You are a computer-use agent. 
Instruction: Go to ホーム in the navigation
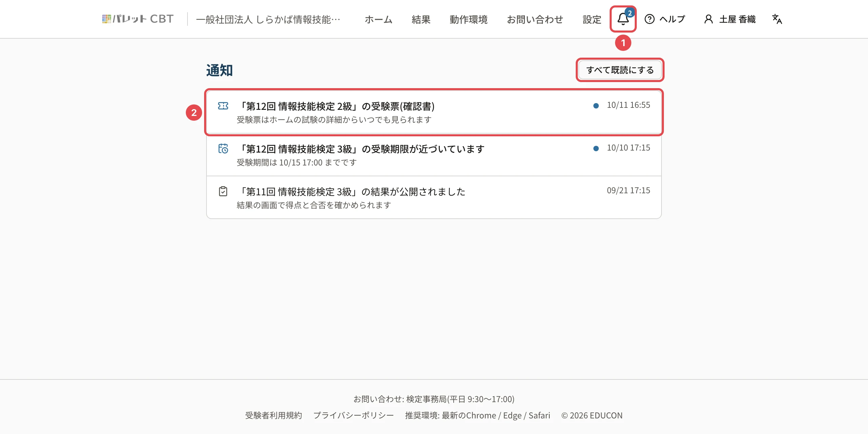(x=378, y=19)
